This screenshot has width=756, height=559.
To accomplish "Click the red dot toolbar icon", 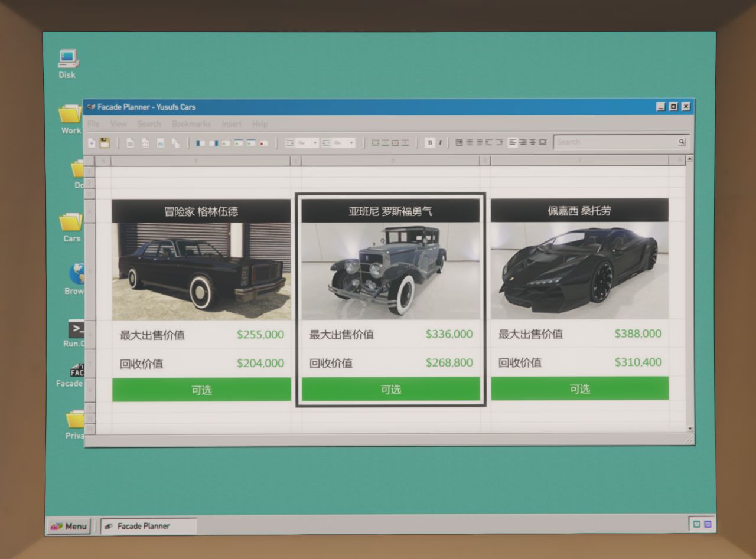I will coord(263,143).
